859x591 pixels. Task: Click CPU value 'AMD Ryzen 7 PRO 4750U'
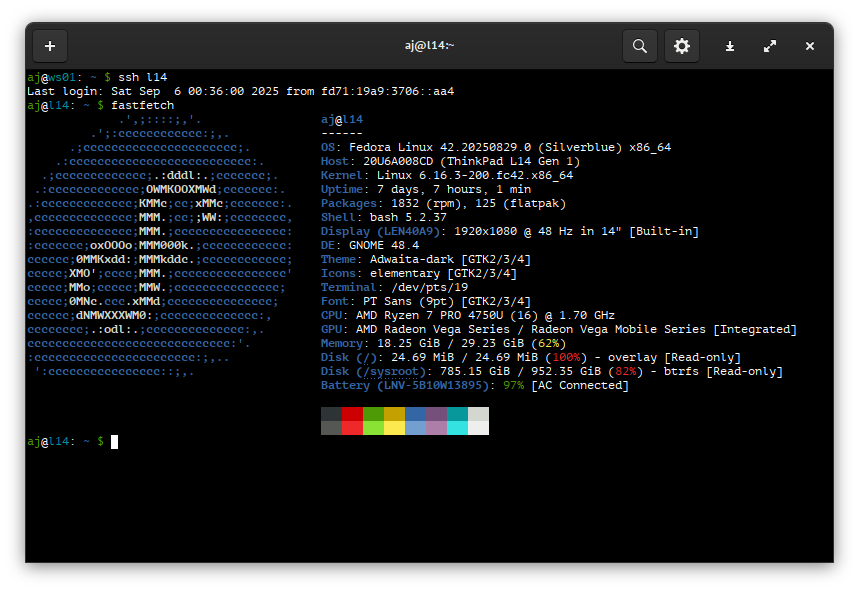430,315
